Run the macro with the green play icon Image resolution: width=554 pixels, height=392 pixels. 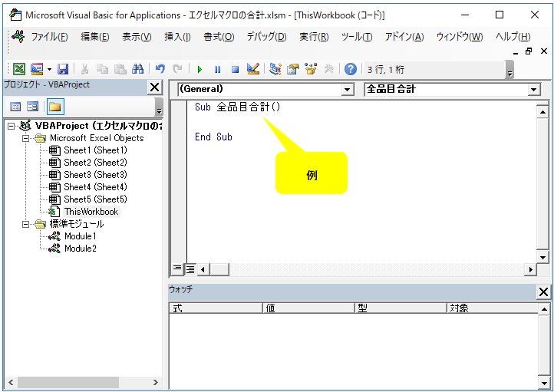coord(200,69)
